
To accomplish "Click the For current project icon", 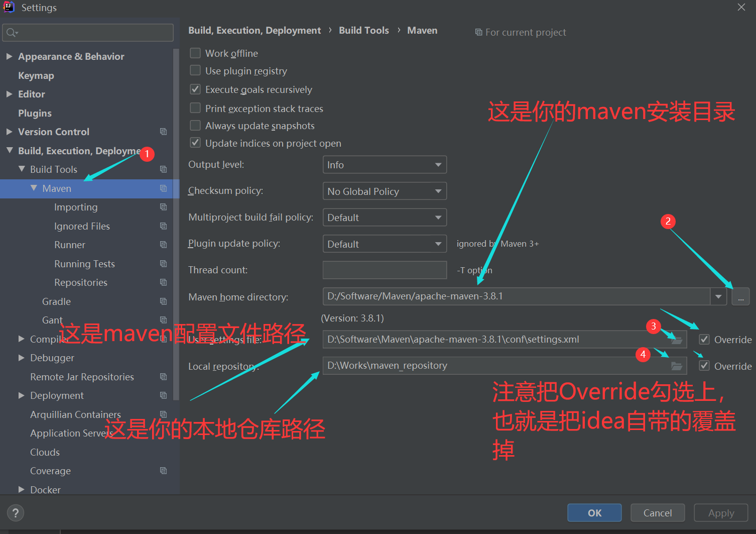I will (478, 32).
